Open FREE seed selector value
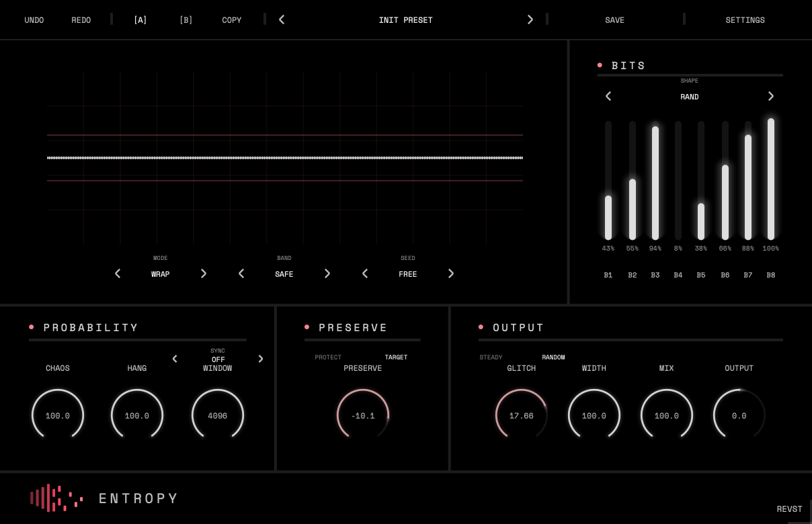This screenshot has width=812, height=524. click(408, 274)
